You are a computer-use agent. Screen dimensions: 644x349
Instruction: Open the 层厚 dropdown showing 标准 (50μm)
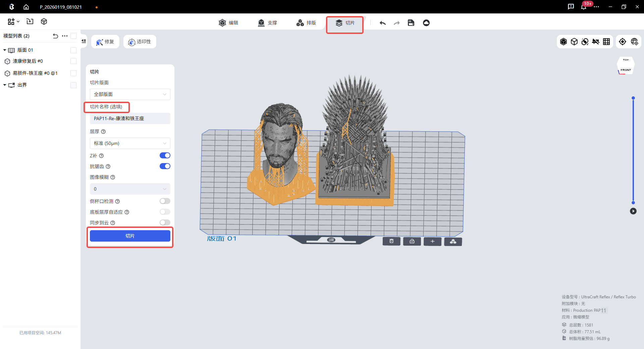(130, 143)
